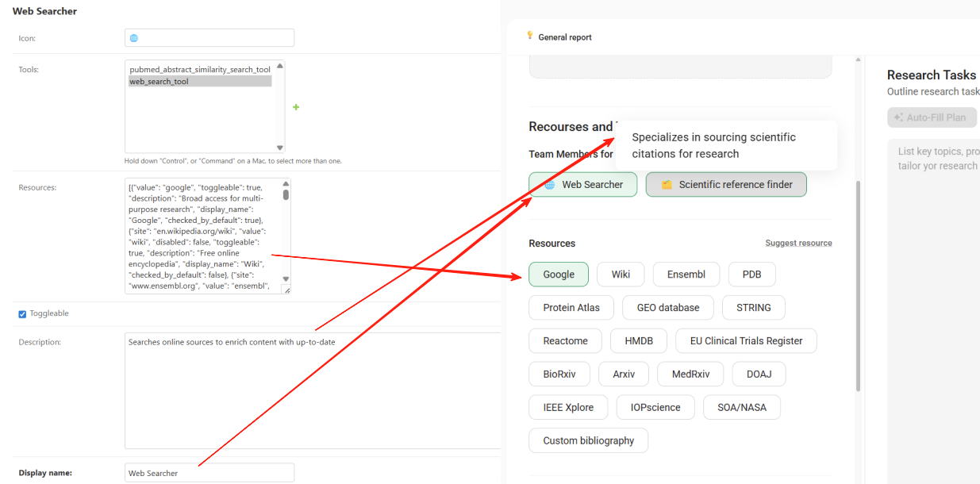Screen dimensions: 980x484
Task: Click the Display name input field
Action: 209,473
